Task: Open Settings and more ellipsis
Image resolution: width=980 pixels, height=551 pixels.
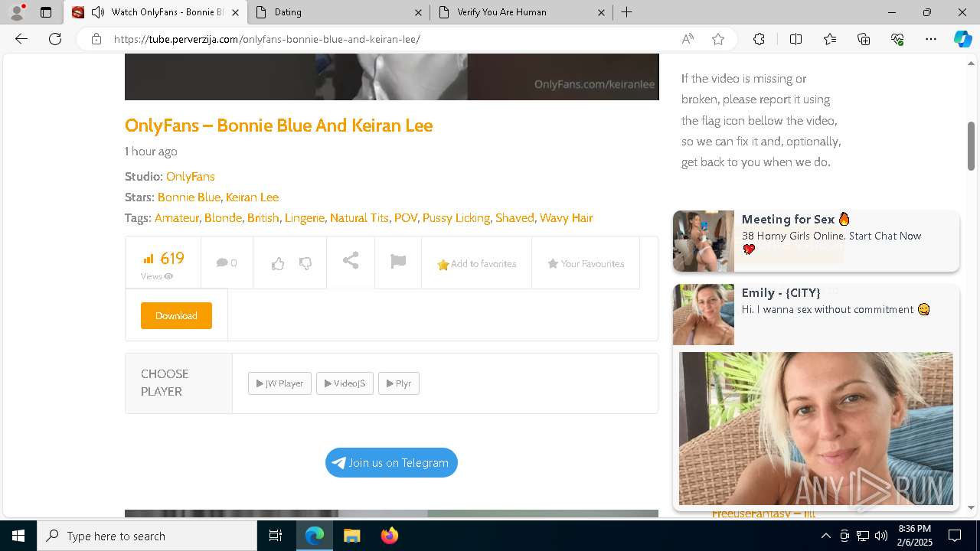Action: pos(931,39)
